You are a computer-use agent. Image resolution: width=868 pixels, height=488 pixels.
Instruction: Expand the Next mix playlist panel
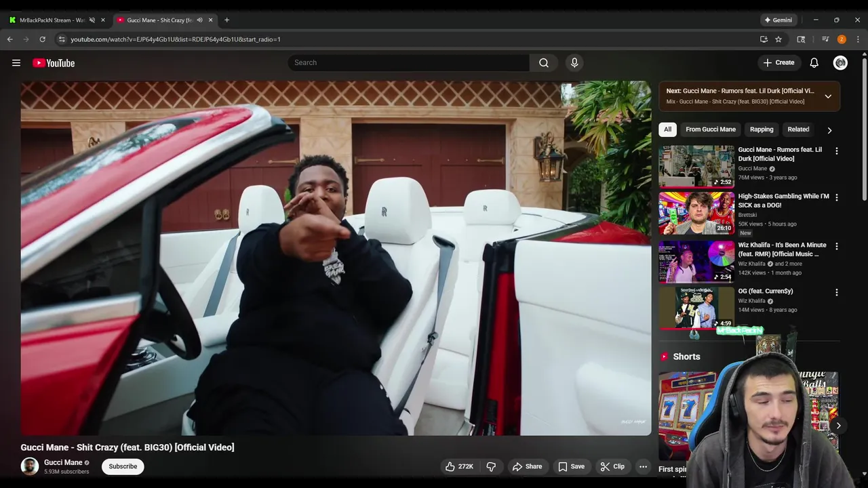(x=828, y=96)
